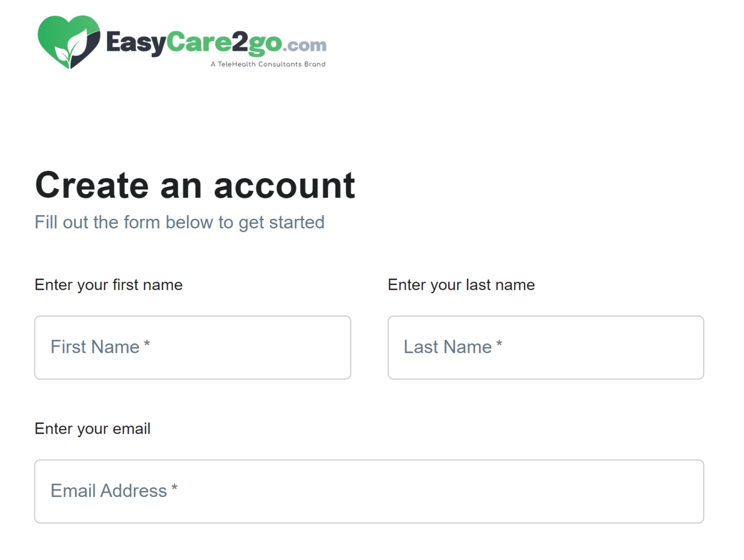Click inside the Last Name input field
This screenshot has width=744, height=560.
[545, 347]
